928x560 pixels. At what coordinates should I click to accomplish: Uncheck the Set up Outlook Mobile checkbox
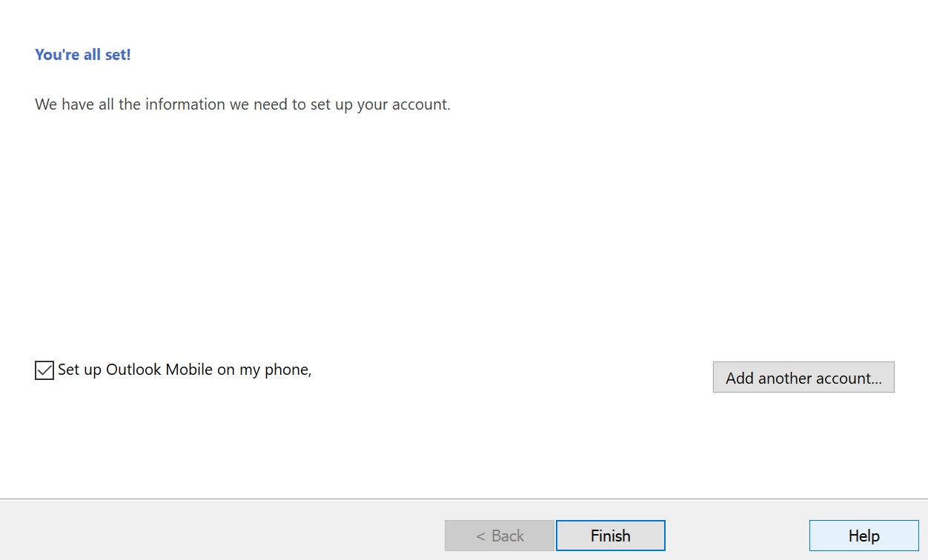pos(44,370)
